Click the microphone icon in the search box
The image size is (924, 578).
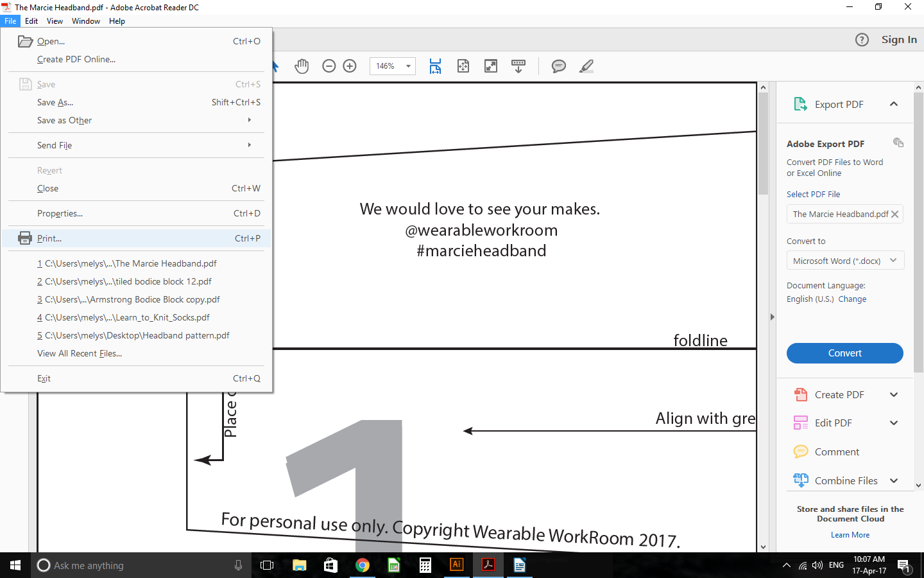(238, 565)
